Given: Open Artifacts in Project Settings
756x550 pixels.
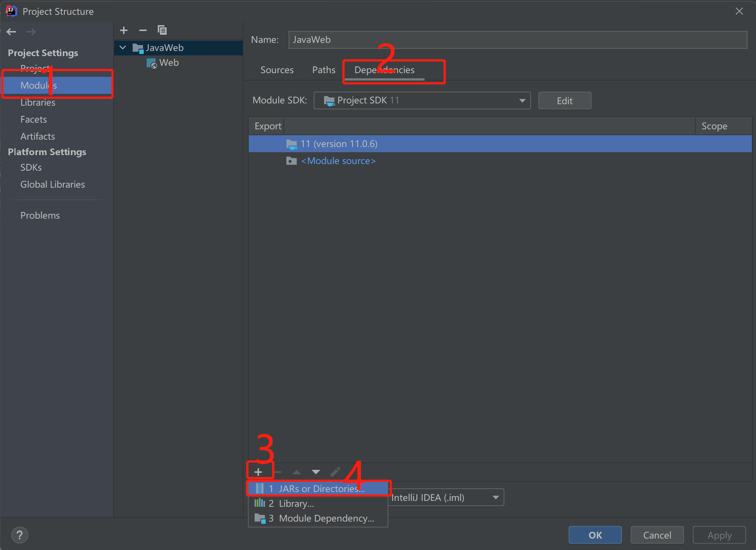Looking at the screenshot, I should (38, 136).
